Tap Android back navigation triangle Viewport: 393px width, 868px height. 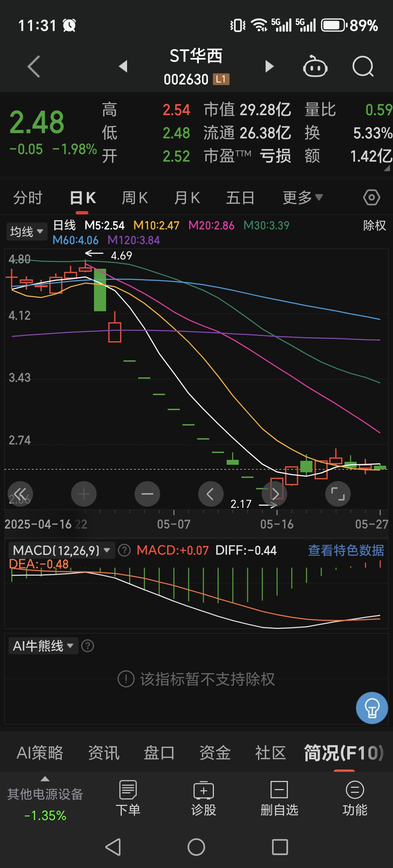point(113,847)
